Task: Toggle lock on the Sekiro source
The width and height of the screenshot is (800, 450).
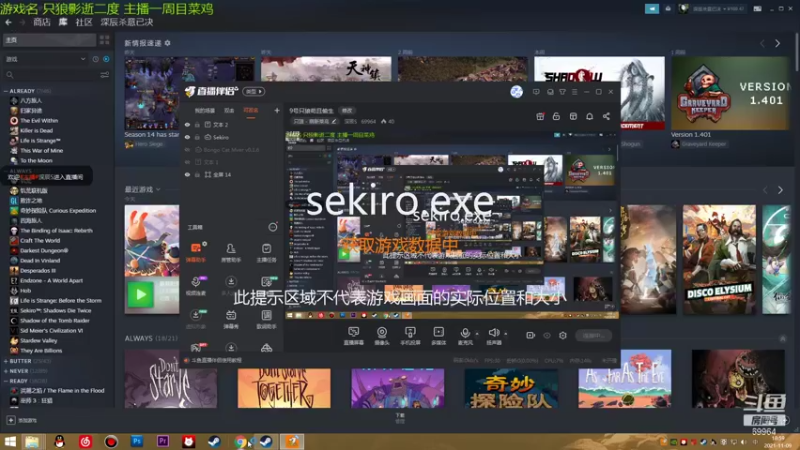Action: point(197,137)
